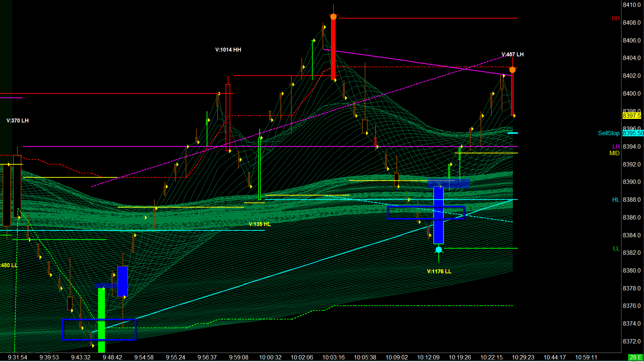Image resolution: width=644 pixels, height=362 pixels.
Task: Select the 8372.0 price axis label
Action: (632, 341)
